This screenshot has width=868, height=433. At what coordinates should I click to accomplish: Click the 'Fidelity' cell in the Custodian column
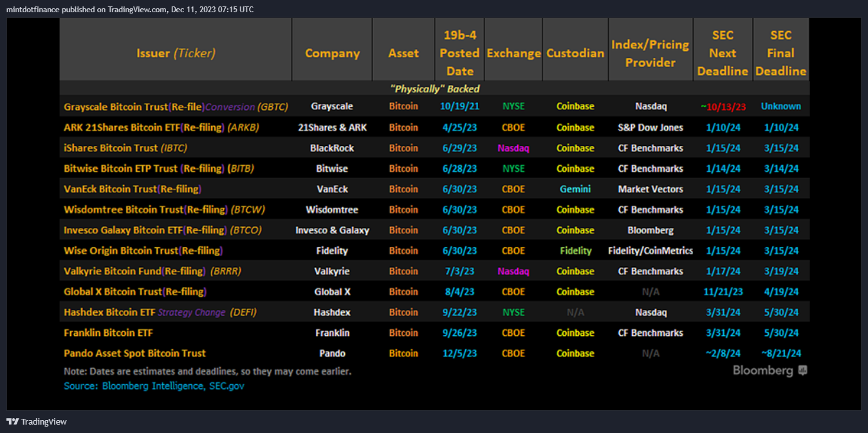pos(575,251)
